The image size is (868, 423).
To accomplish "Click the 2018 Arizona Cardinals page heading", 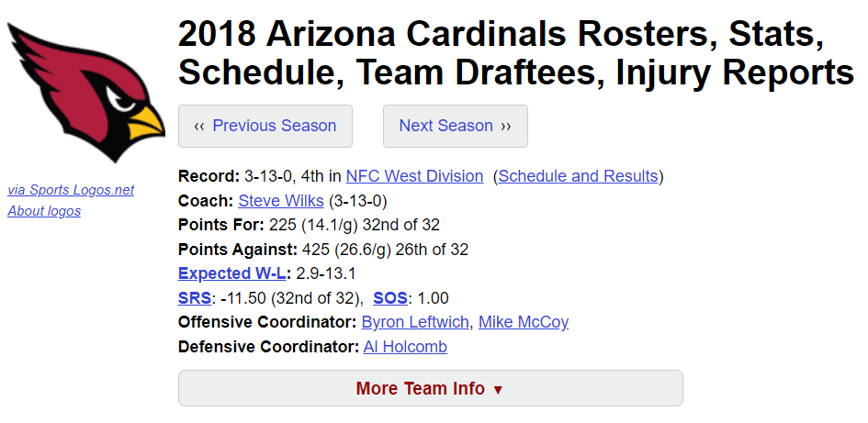I will click(x=515, y=53).
